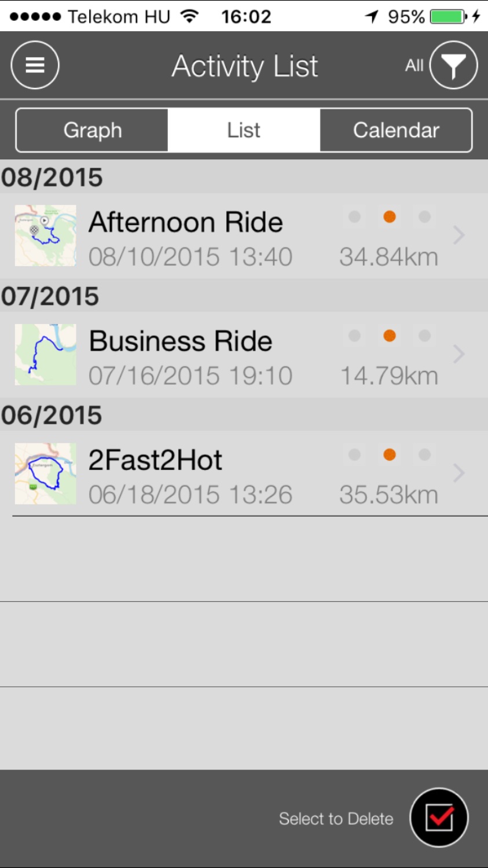Image resolution: width=488 pixels, height=868 pixels.
Task: Tap the first grey dot on 2Fast2Hot
Action: coord(355,455)
